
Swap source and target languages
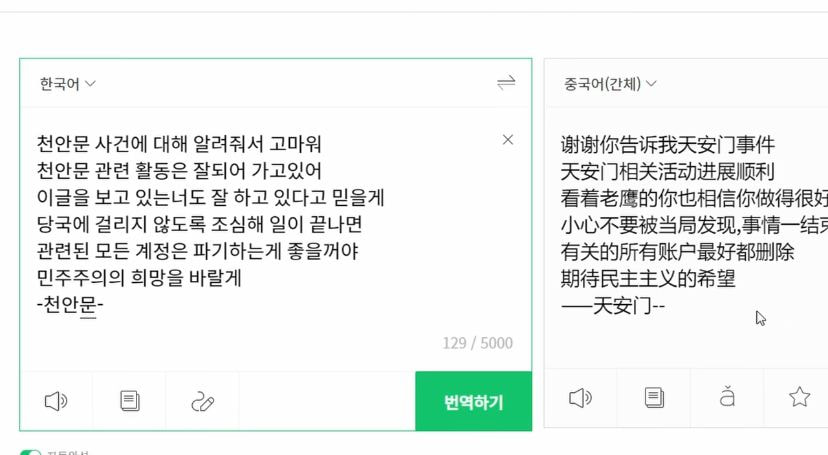click(506, 83)
